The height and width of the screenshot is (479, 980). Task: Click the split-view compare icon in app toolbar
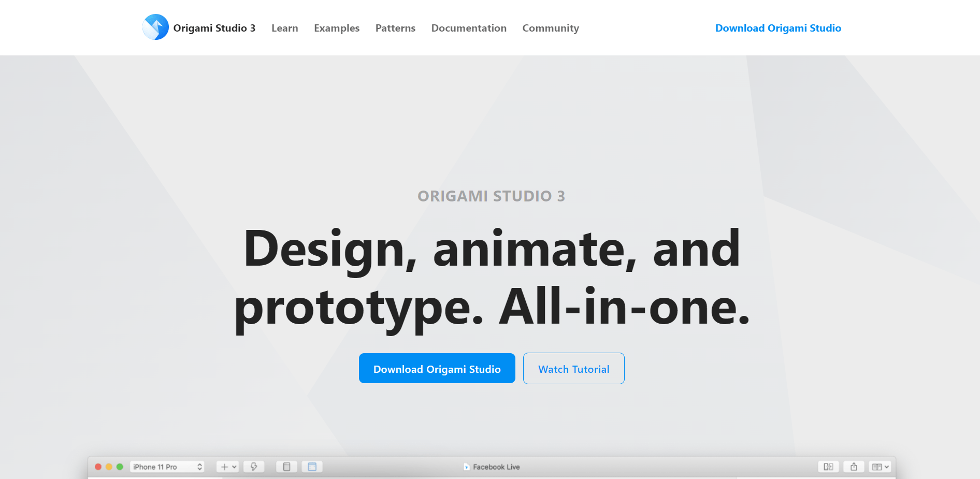828,467
